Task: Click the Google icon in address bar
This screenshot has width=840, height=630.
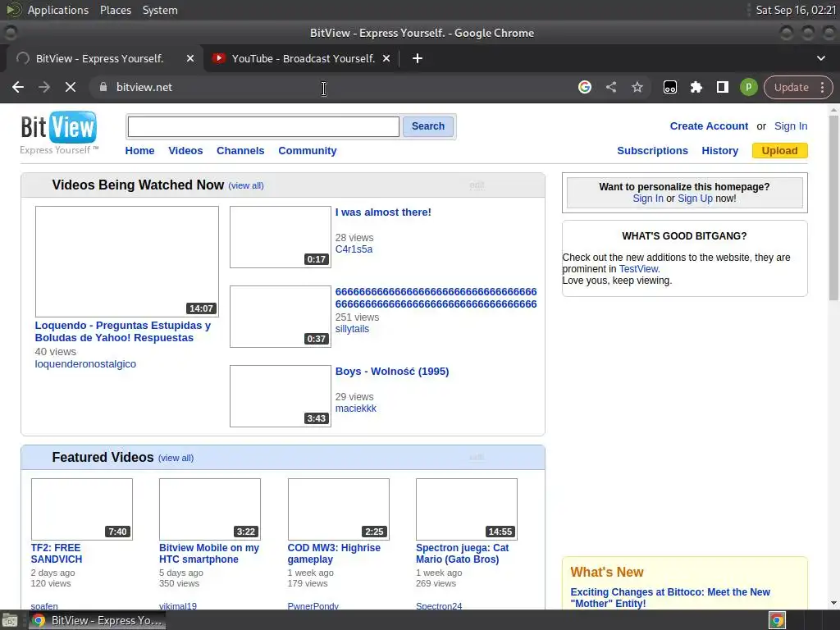Action: 585,87
